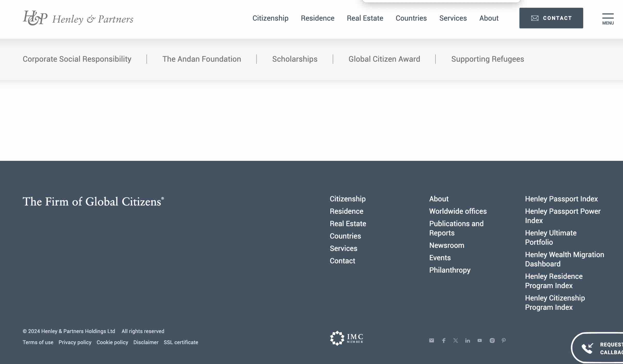Open Countries in the top navigation
623x364 pixels.
(411, 18)
